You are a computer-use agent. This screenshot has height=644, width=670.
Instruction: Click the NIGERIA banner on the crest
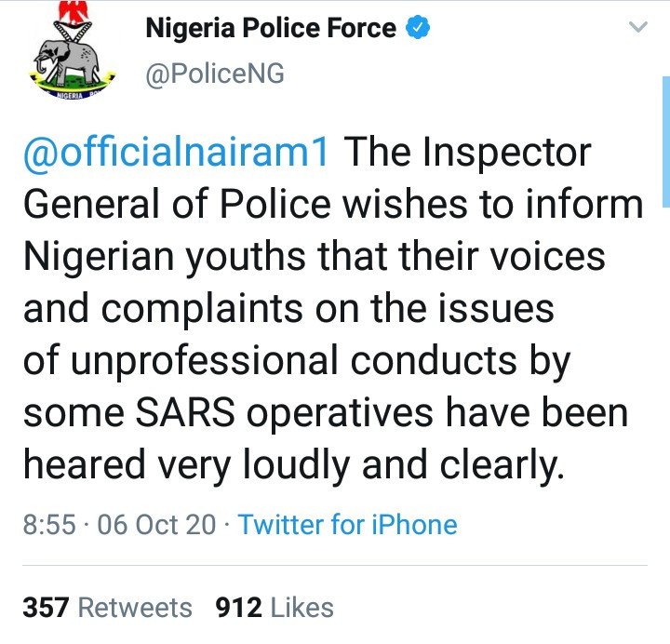(72, 94)
